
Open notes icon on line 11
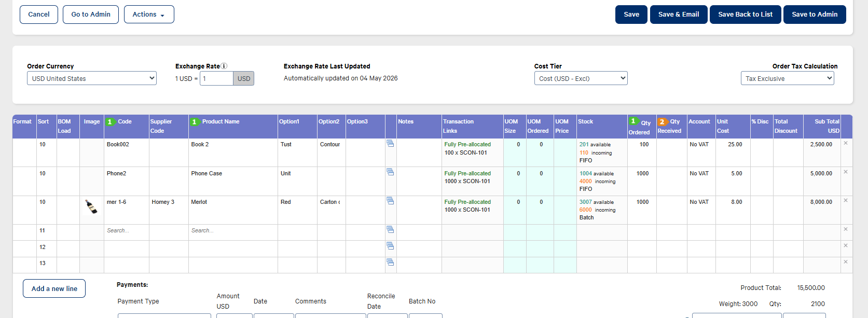pos(390,229)
